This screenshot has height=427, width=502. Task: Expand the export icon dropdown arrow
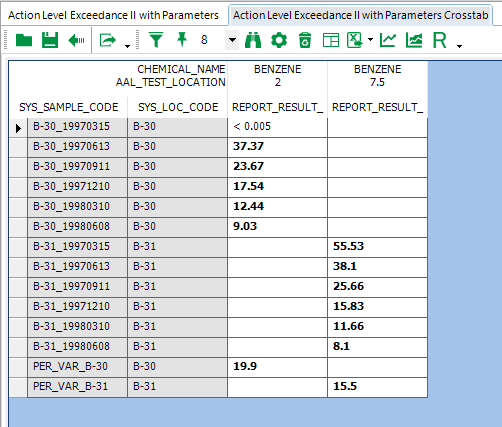pos(127,46)
